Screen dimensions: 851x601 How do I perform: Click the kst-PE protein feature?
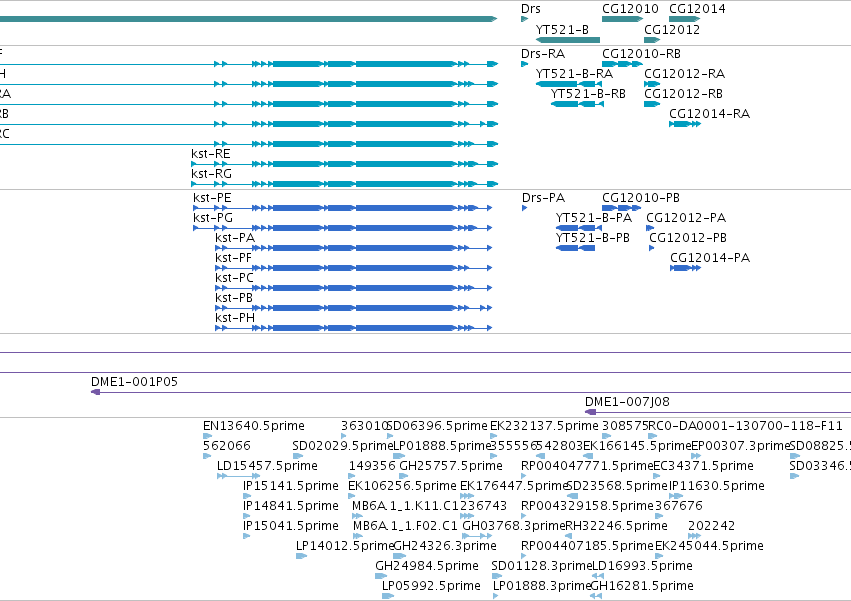pos(342,208)
